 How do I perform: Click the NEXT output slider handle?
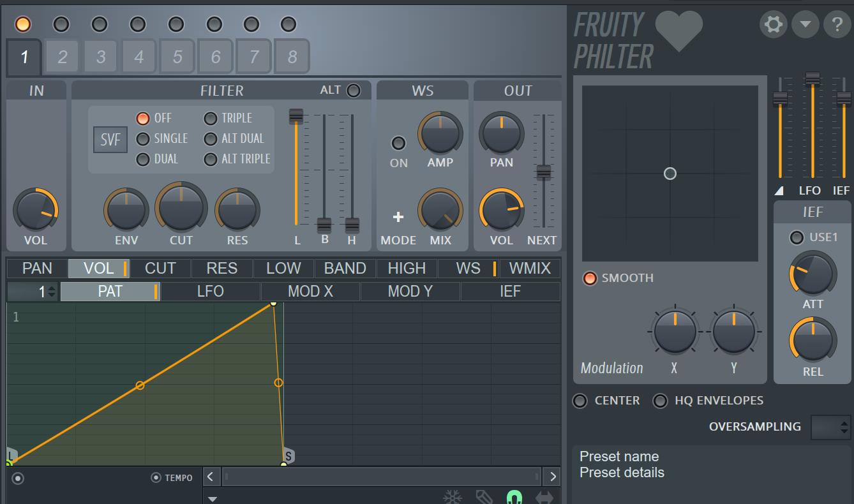[544, 172]
